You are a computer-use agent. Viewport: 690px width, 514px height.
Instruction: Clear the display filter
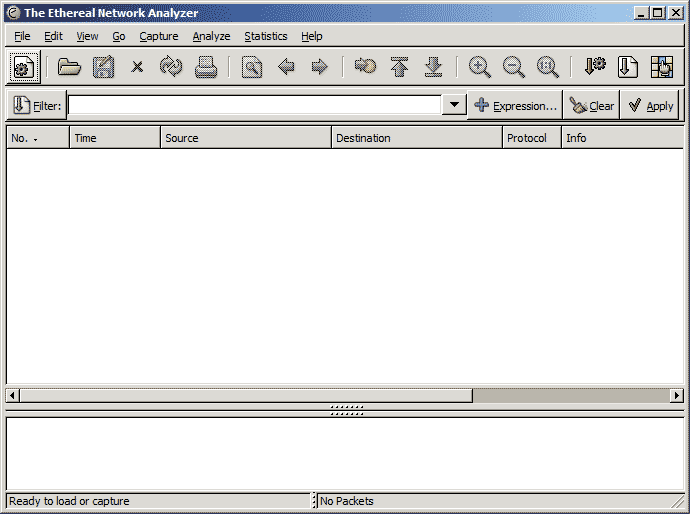pos(592,106)
